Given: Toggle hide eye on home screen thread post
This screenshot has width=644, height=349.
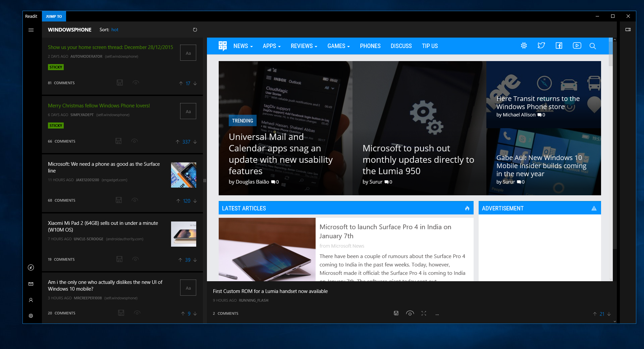Looking at the screenshot, I should point(136,83).
